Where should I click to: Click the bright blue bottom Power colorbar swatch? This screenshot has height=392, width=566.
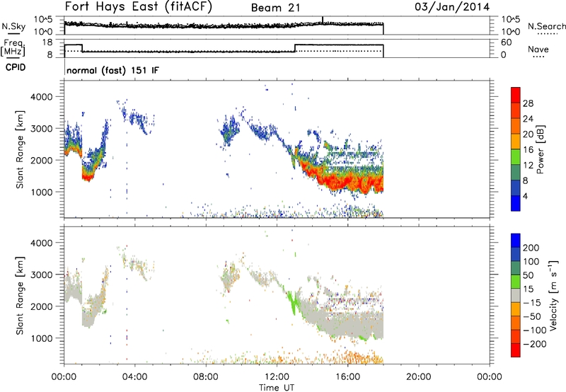point(516,203)
